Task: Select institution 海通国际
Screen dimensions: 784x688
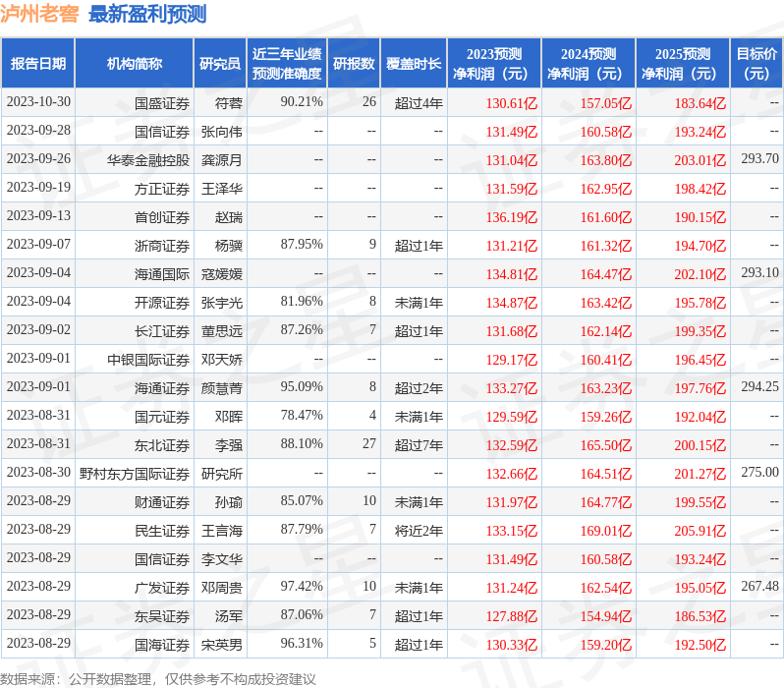Action: click(162, 274)
